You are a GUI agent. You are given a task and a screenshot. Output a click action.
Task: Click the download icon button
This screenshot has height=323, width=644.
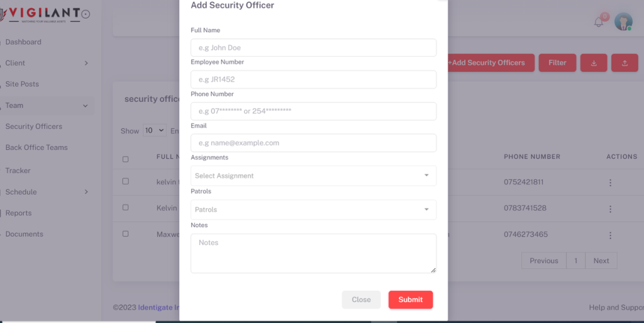594,63
